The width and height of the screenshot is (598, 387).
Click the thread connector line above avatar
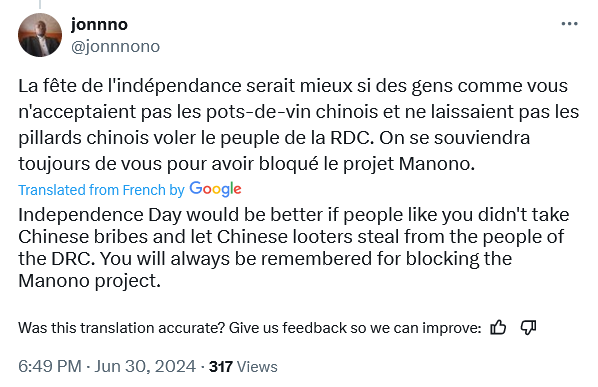(40, 4)
